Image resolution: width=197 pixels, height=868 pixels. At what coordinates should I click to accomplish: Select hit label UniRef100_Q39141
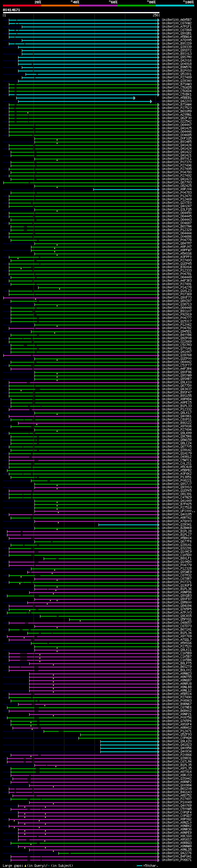[x=177, y=545]
